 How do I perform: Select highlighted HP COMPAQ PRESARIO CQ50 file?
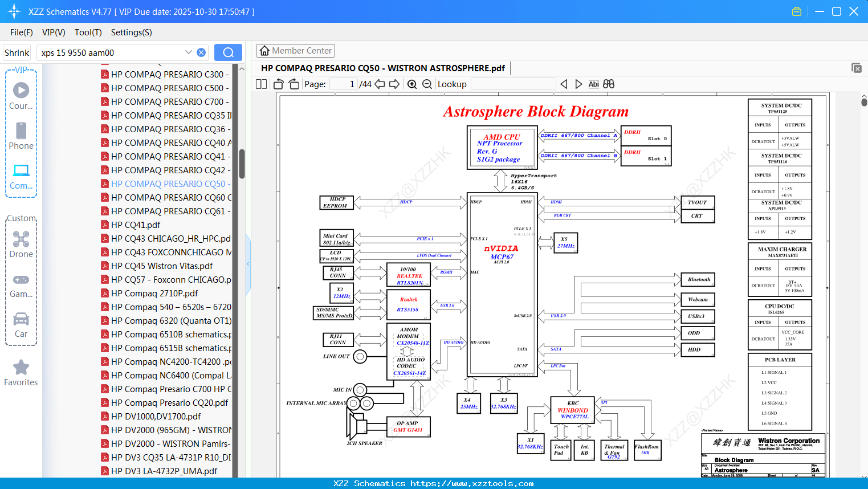(166, 184)
